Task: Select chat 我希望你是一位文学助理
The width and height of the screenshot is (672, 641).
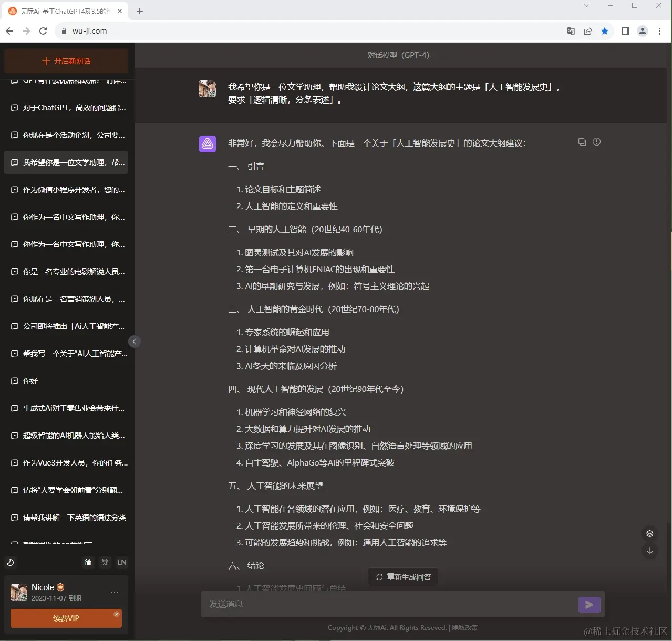Action: (x=66, y=162)
